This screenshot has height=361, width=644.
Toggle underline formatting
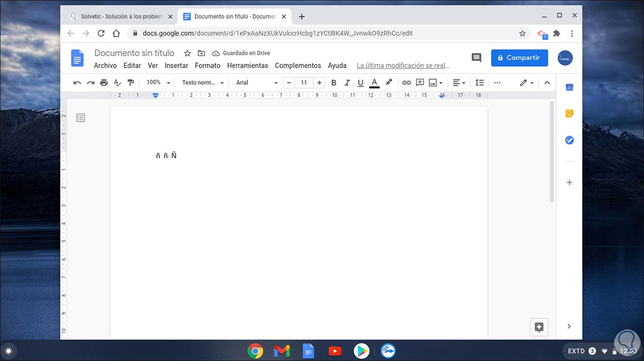pos(361,83)
